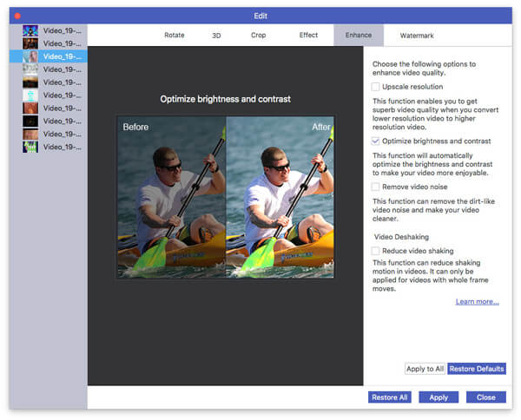
Task: Click the Restore All button
Action: pyautogui.click(x=389, y=397)
